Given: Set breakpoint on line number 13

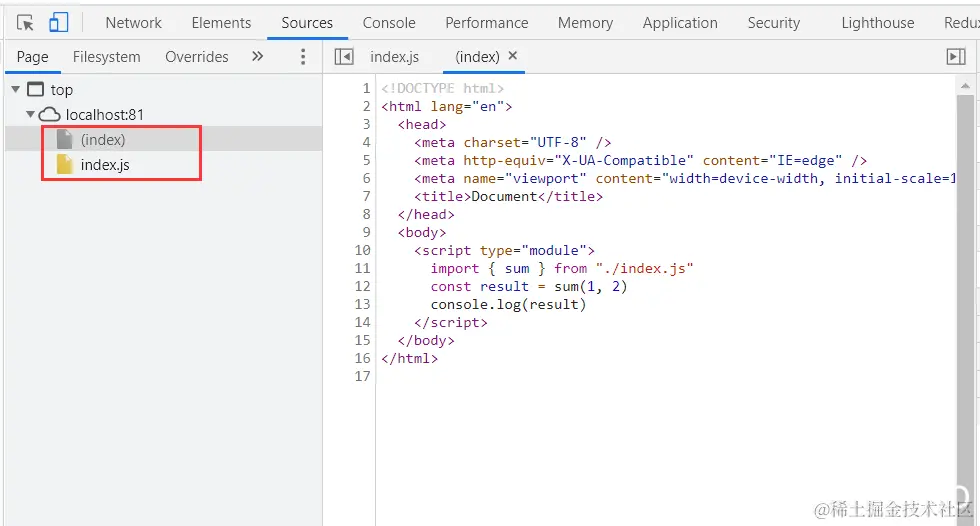Looking at the screenshot, I should (x=362, y=305).
